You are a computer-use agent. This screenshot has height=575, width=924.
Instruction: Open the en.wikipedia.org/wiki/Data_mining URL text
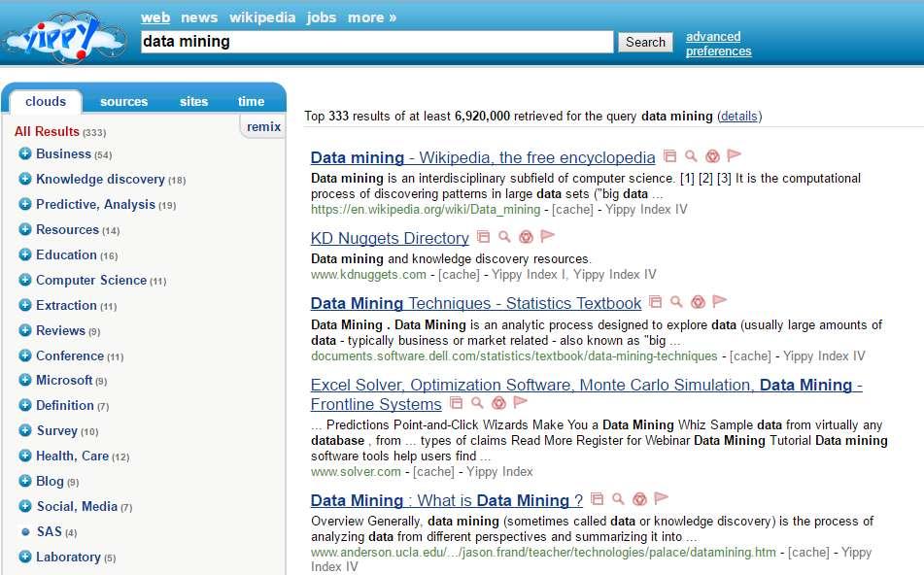pos(426,210)
